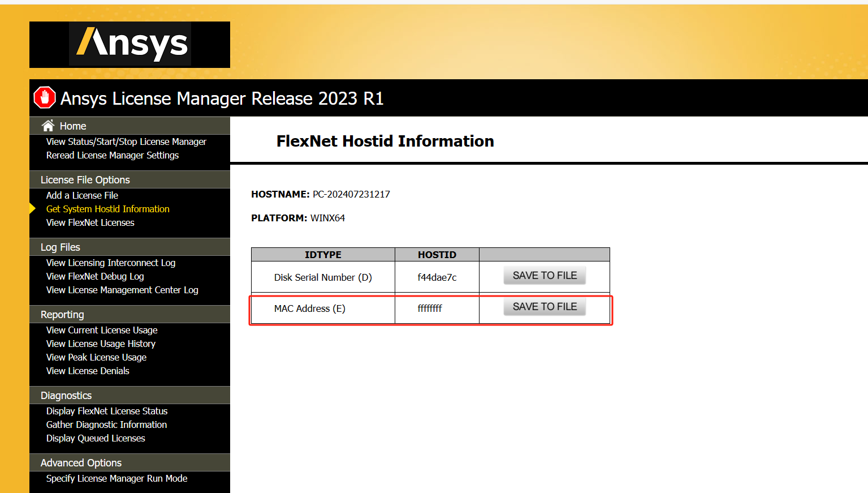
Task: Open Display FlexNet License Status
Action: 107,411
